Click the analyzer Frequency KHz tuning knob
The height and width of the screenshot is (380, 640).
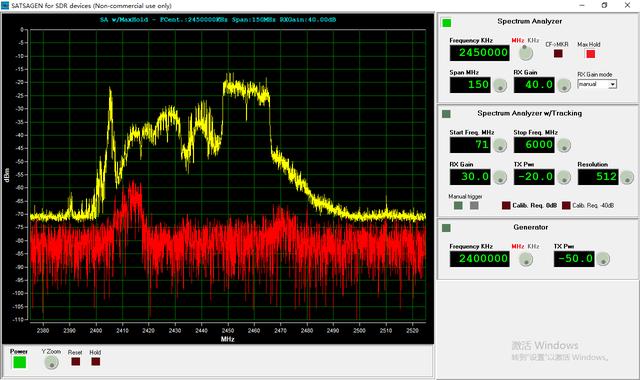tap(526, 53)
